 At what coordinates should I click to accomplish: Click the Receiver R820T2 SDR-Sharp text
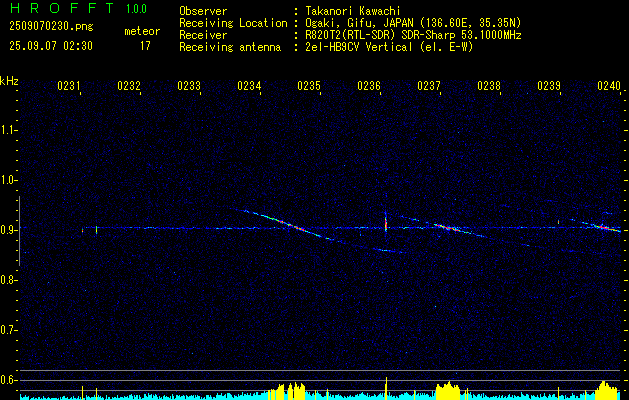[413, 35]
